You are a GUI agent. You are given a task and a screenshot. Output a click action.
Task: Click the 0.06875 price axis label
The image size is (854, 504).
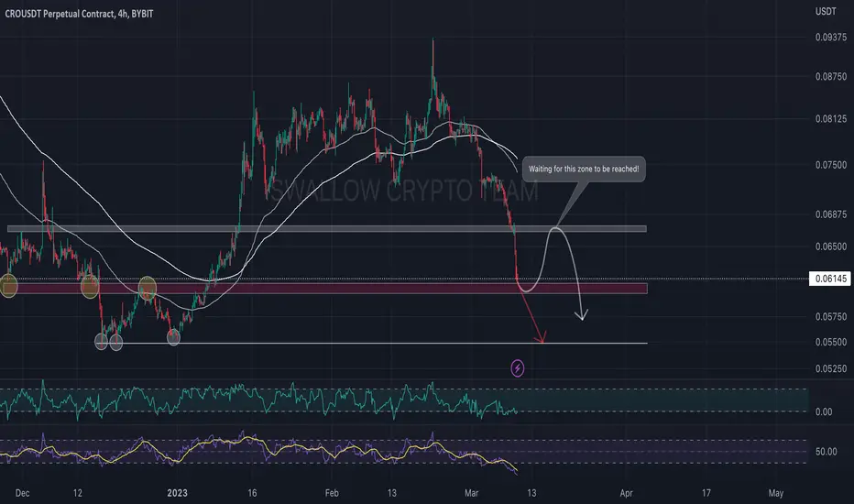click(x=830, y=214)
